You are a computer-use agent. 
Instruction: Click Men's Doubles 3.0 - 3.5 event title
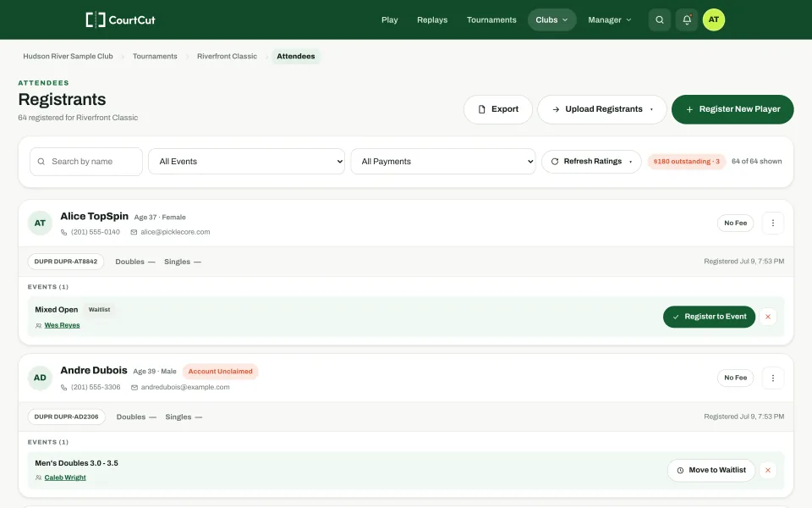[x=77, y=463]
